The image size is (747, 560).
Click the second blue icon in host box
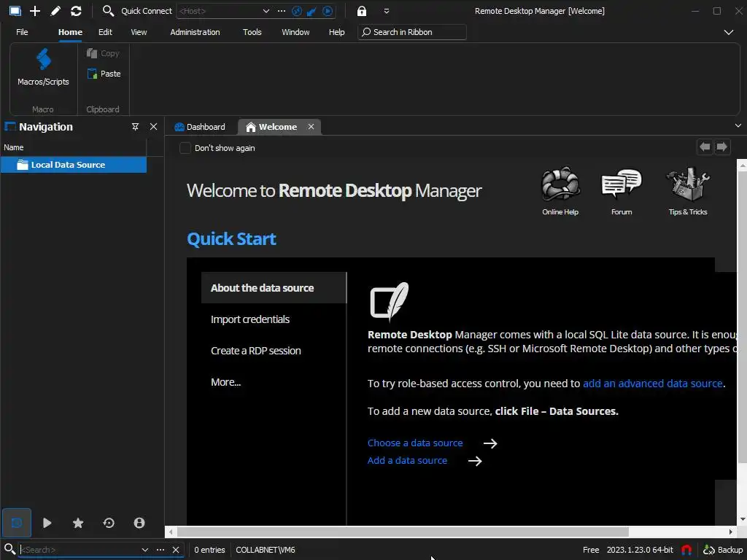pyautogui.click(x=311, y=11)
